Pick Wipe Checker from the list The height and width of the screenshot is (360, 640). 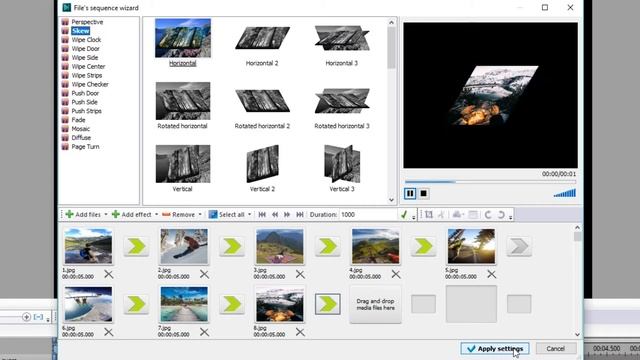pos(90,84)
